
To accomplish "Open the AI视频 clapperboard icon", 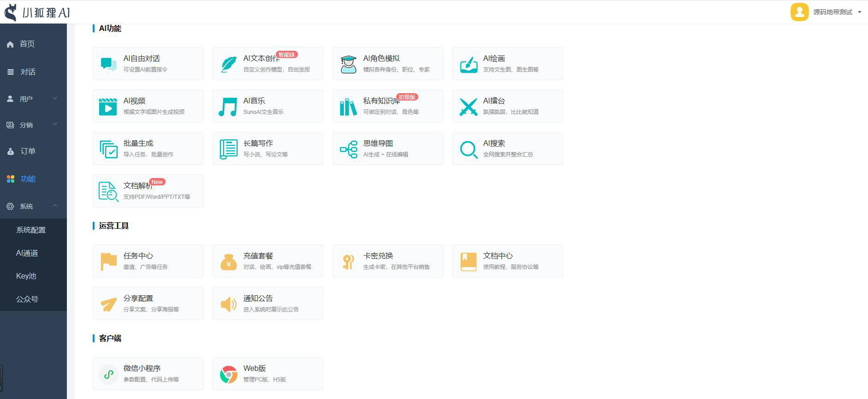I will tap(108, 107).
